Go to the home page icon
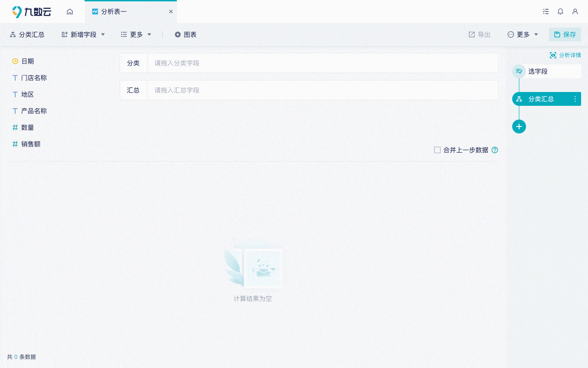The image size is (588, 368). [70, 11]
